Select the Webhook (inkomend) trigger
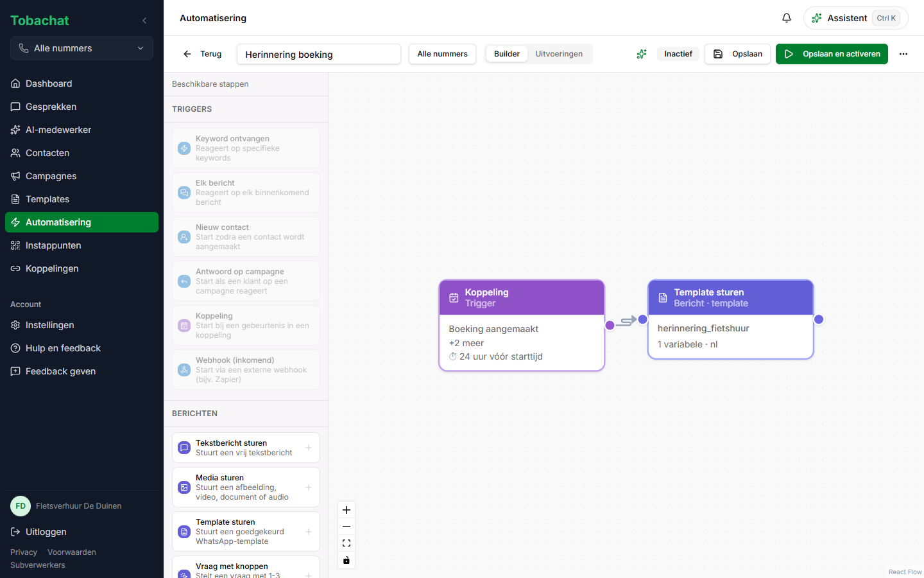The image size is (924, 578). click(x=246, y=370)
